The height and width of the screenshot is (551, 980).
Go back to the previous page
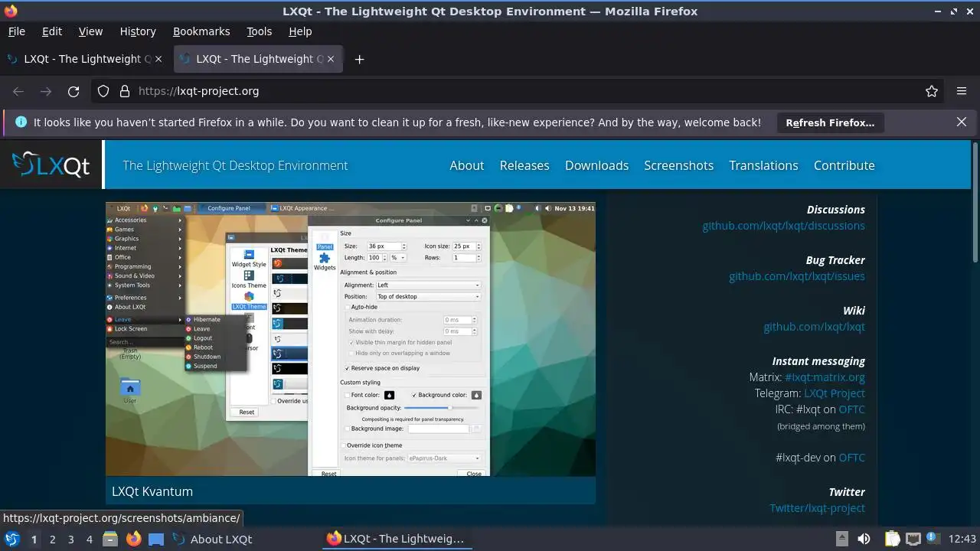(x=18, y=91)
